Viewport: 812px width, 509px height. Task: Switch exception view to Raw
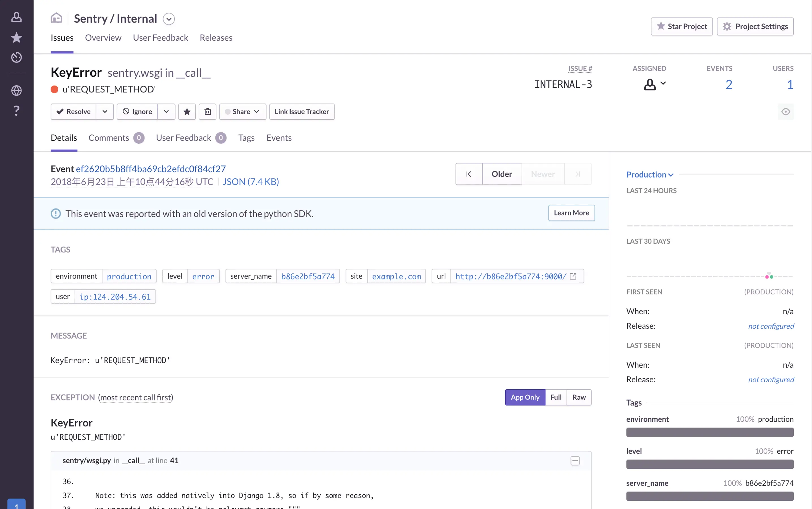coord(579,397)
